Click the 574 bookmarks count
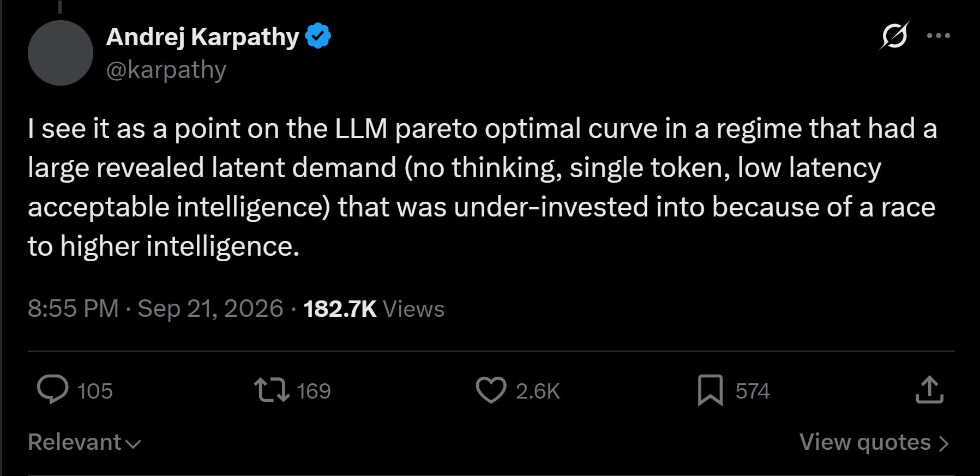 coord(753,391)
